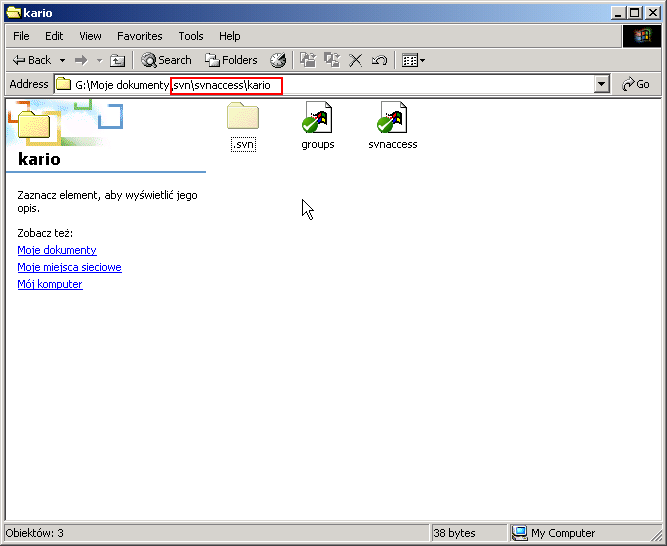The width and height of the screenshot is (667, 546).
Task: Open the Search pane
Action: 166,60
